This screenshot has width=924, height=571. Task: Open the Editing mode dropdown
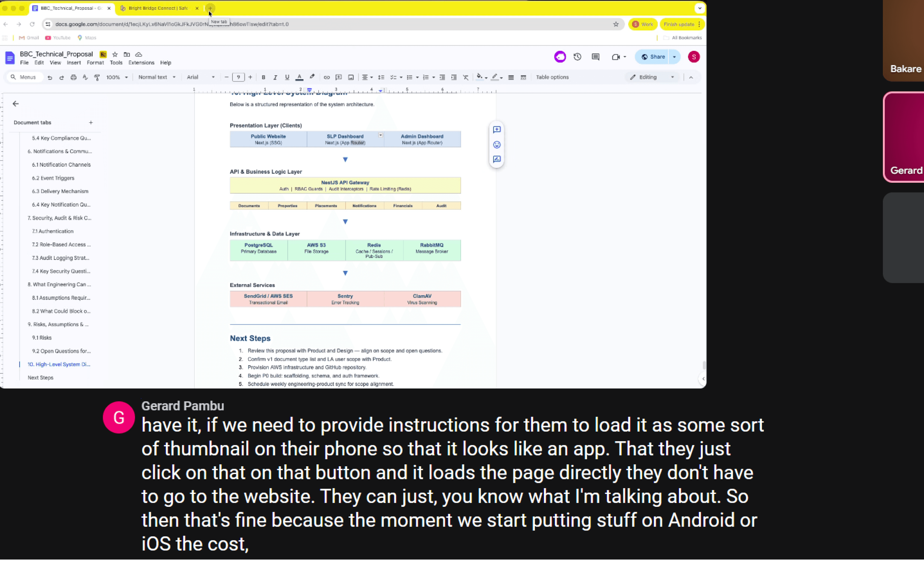(652, 77)
